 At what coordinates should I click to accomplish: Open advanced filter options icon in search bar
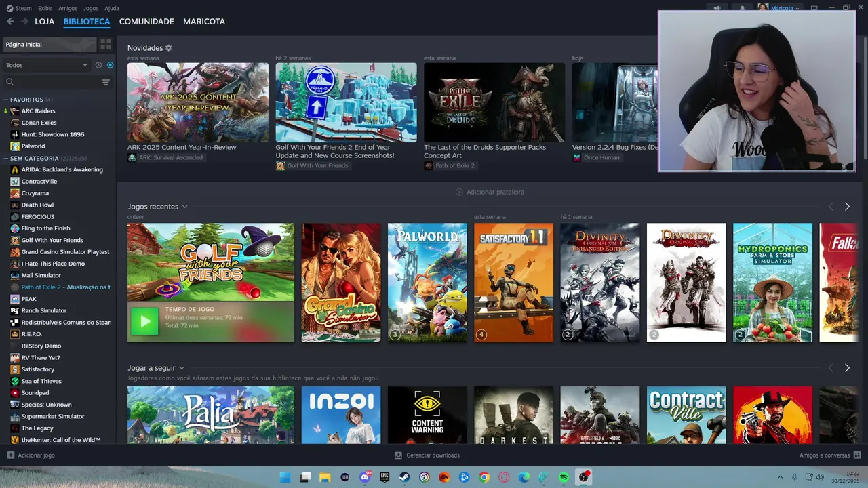(x=106, y=82)
